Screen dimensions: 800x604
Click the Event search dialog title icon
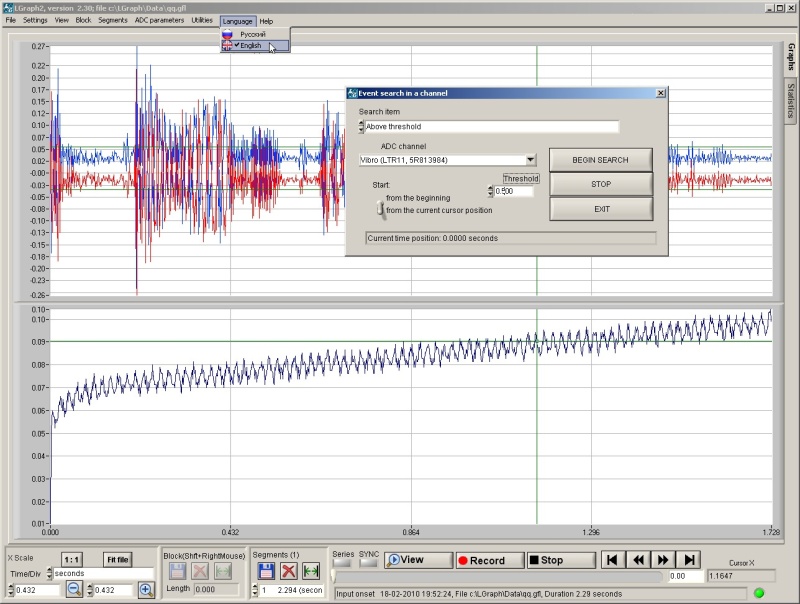click(x=352, y=93)
